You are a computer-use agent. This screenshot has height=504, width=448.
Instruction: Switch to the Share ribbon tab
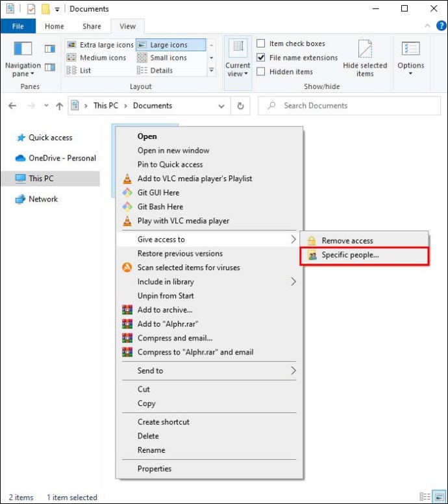tap(92, 27)
